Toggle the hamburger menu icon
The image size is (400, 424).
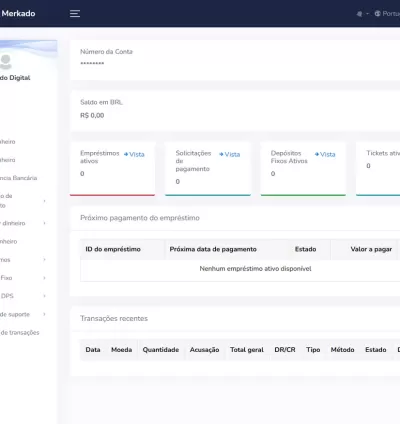tap(75, 14)
